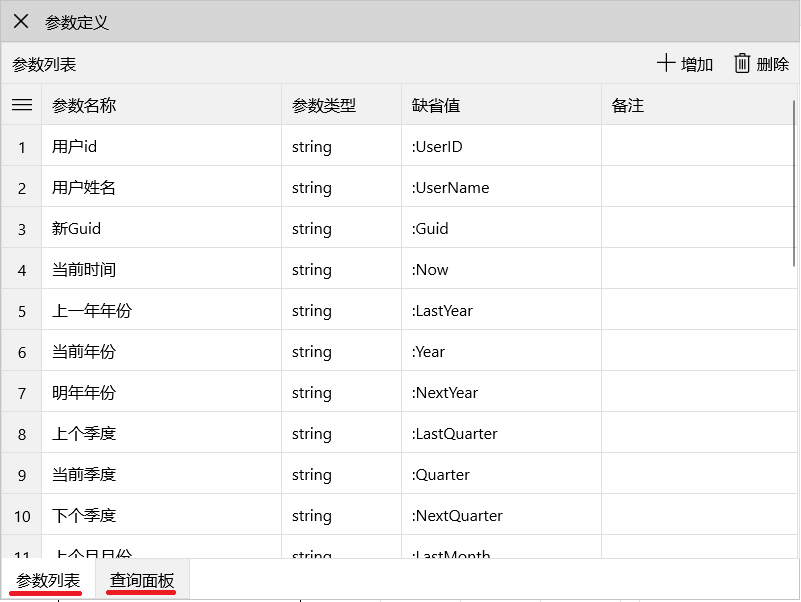Click the string type cell for 上一年年份
This screenshot has width=801, height=602.
coord(341,311)
